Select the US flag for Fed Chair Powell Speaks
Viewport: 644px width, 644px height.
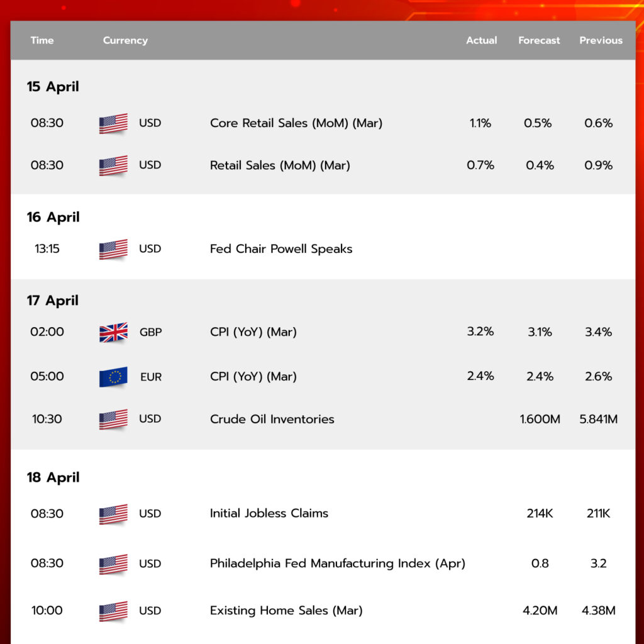pyautogui.click(x=113, y=249)
